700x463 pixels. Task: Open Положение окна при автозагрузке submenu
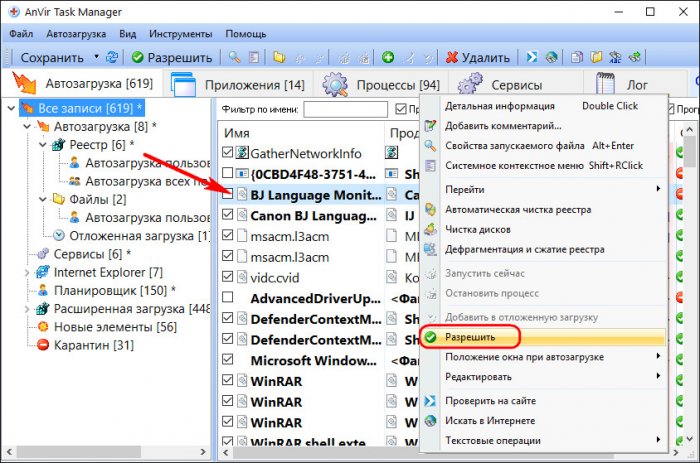tap(553, 357)
